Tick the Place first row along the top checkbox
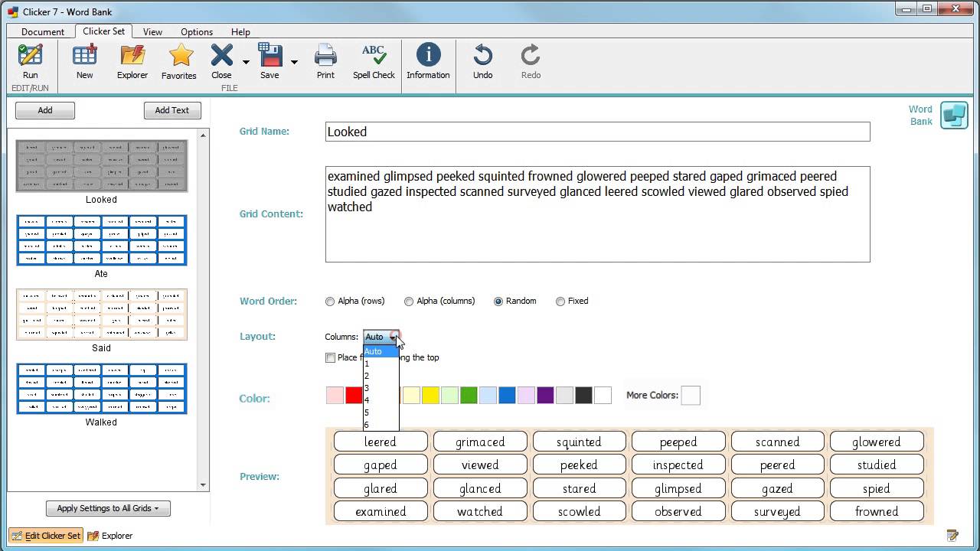 (330, 357)
